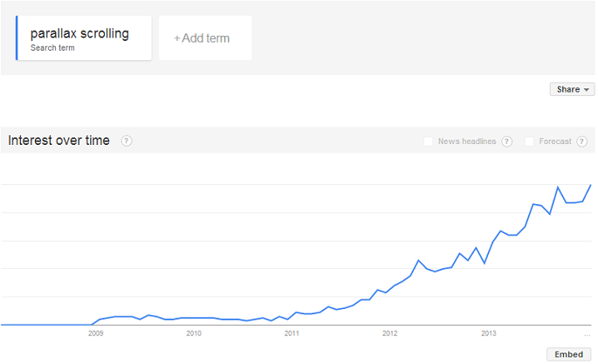598x364 pixels.
Task: Click help icon beside Interest over time
Action: (x=127, y=141)
